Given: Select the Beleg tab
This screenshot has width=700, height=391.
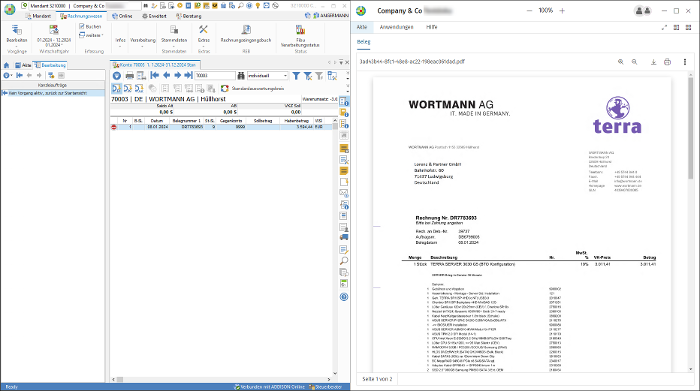Looking at the screenshot, I should [x=363, y=42].
